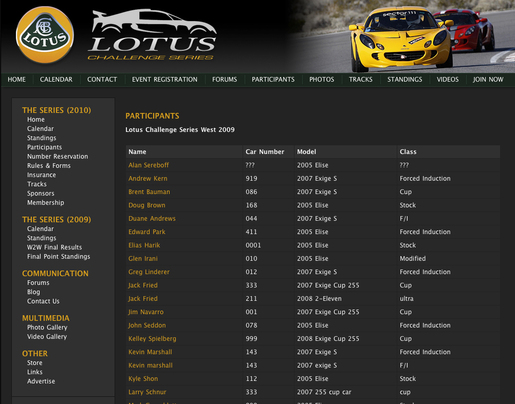Select PARTICIPANTS in the top navigation

[x=273, y=79]
